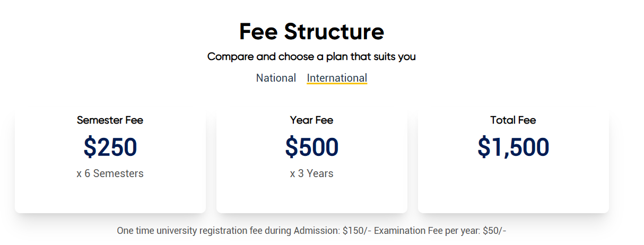Click the 'Examination Fee per year' text
Screen dimensions: 644x245
pos(427,231)
